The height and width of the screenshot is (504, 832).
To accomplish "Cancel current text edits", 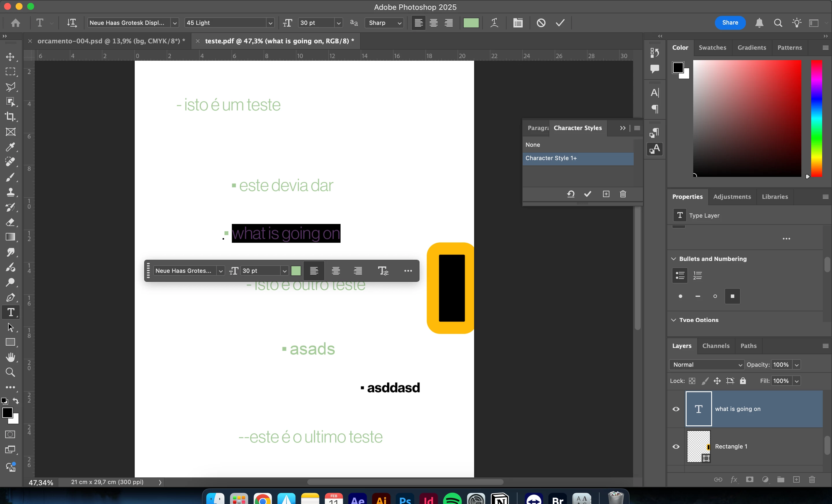I will click(x=541, y=23).
